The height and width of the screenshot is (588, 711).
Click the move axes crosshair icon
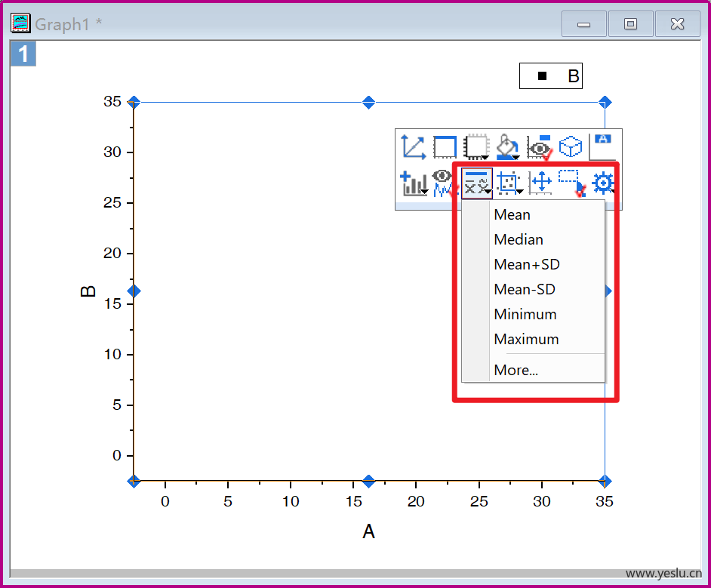point(541,182)
